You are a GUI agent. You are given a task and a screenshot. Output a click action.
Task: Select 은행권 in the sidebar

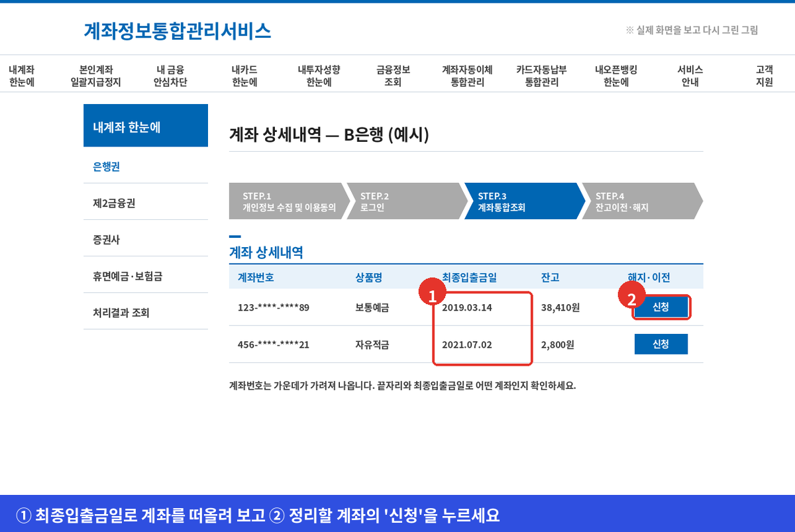[146, 167]
